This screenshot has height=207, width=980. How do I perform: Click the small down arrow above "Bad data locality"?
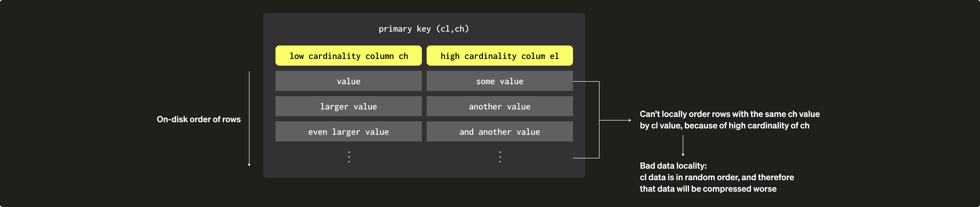(x=683, y=146)
